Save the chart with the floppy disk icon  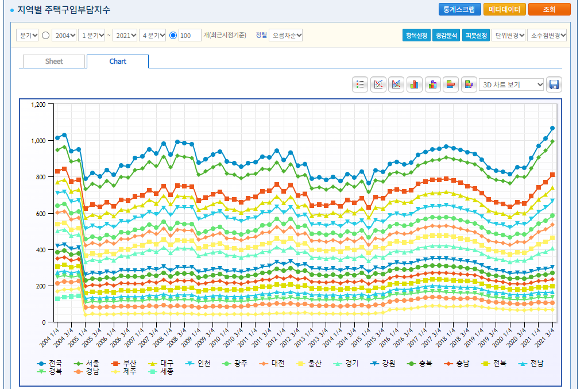coord(554,84)
